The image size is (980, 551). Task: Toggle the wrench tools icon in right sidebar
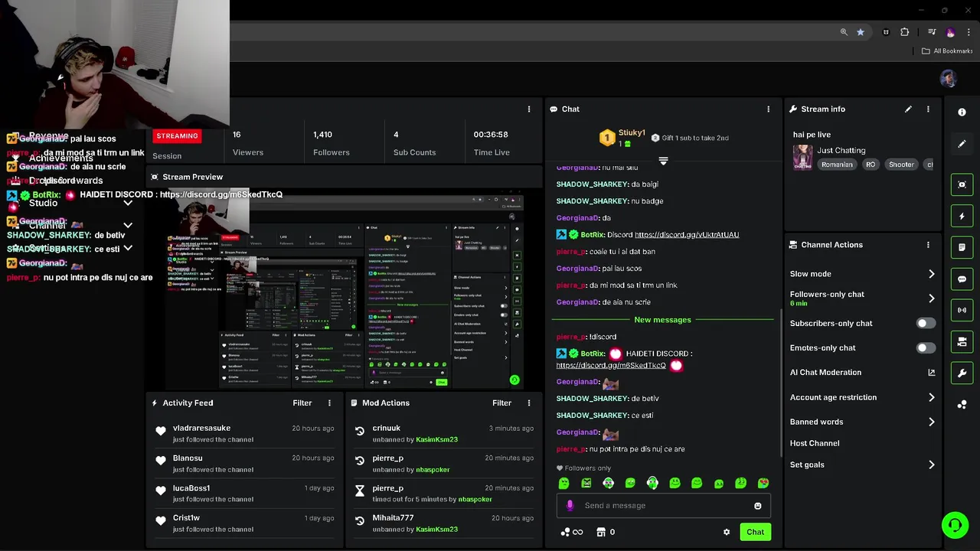962,373
